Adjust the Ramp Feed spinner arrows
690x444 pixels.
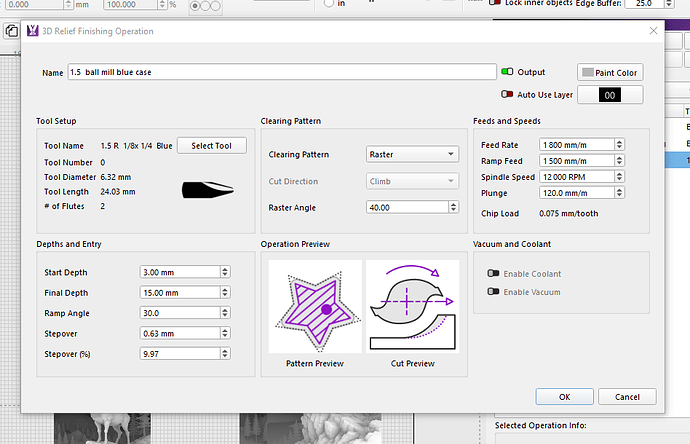(x=620, y=161)
